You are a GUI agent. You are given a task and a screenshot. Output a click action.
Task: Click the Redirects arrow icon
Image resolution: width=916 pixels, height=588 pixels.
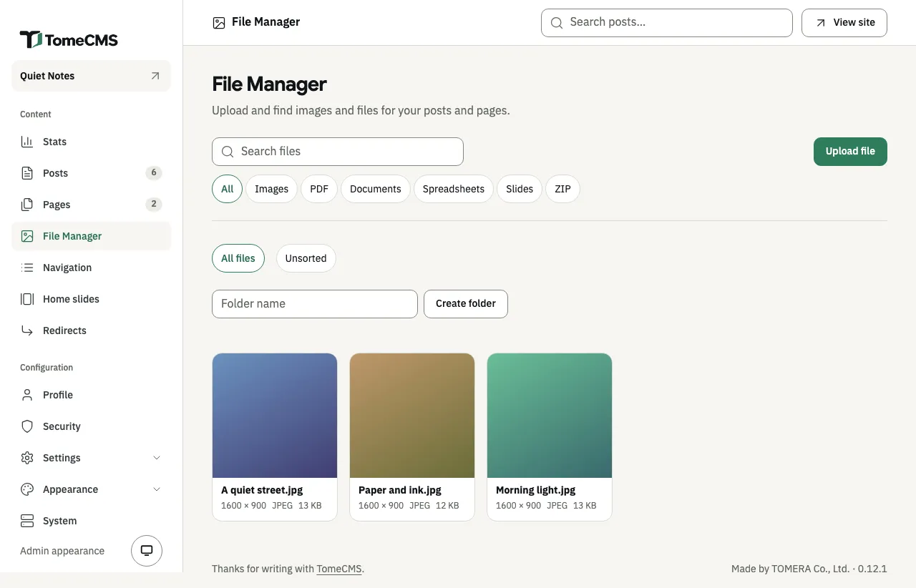click(27, 330)
